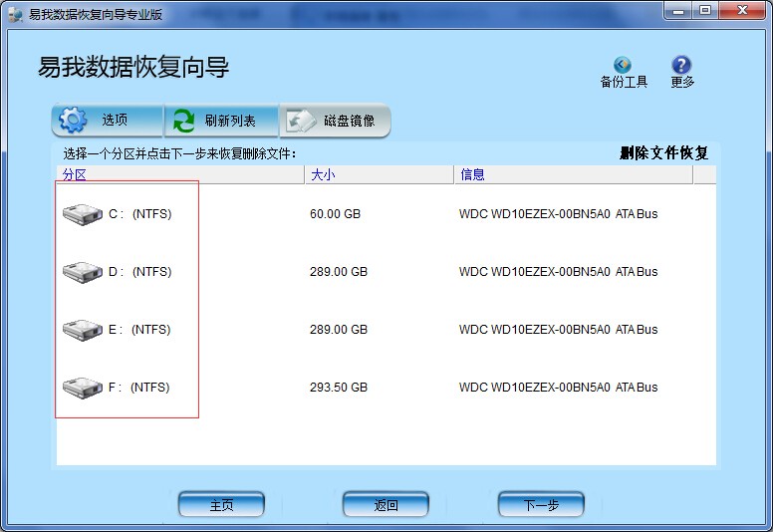Sort by the 信息 column header
Viewport: 773px width, 532px height.
click(x=574, y=174)
